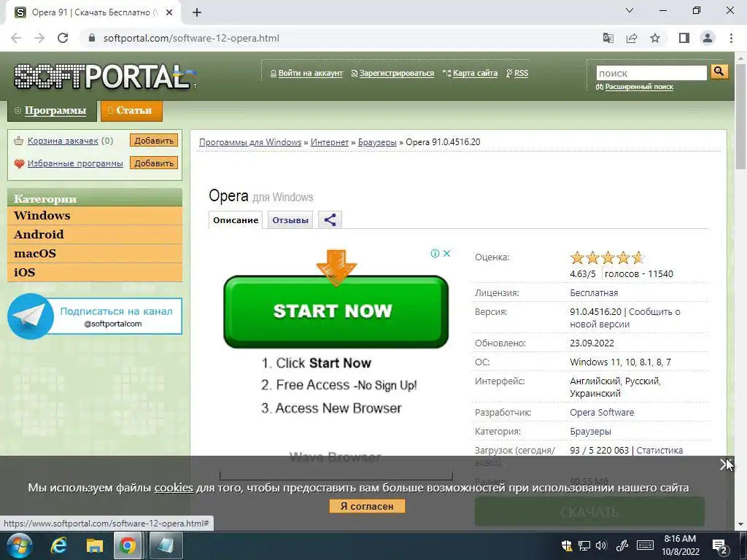
Task: Select the macOS category
Action: [x=95, y=254]
